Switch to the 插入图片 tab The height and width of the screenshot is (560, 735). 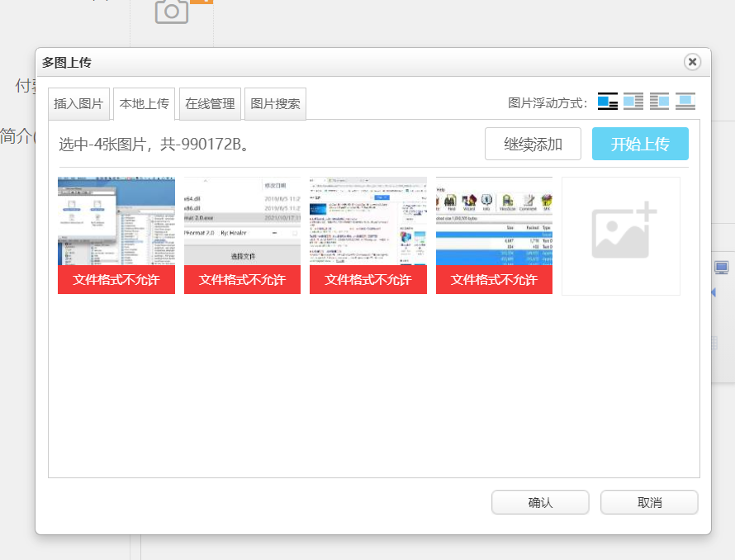click(78, 103)
